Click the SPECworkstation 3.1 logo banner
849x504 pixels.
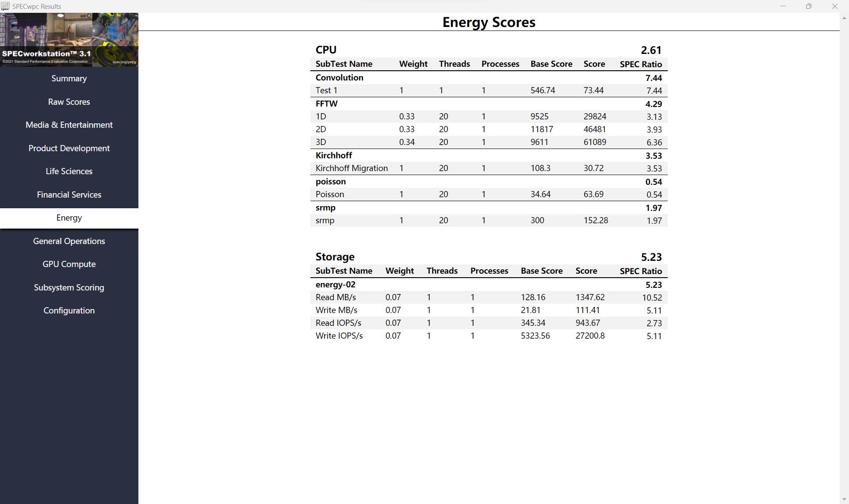[x=69, y=40]
